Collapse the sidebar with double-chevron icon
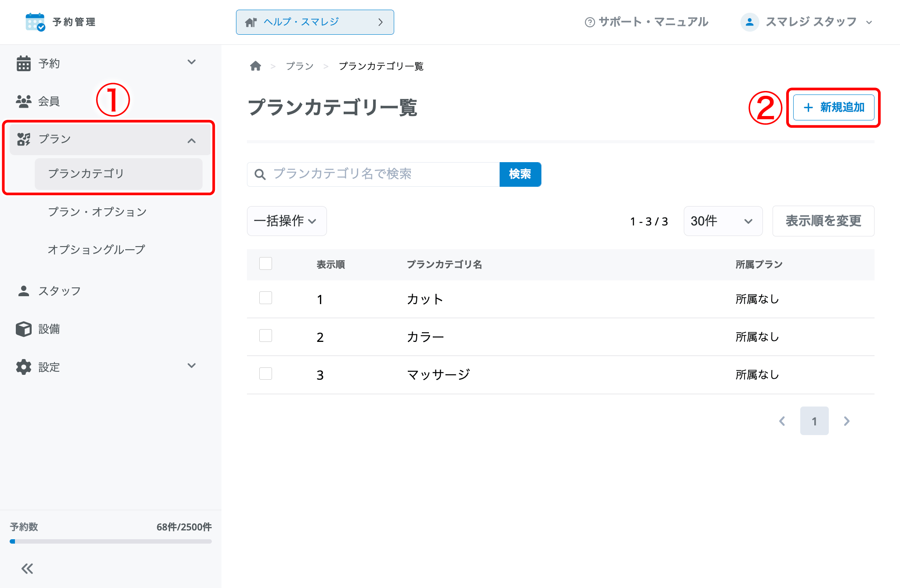 coord(27,569)
